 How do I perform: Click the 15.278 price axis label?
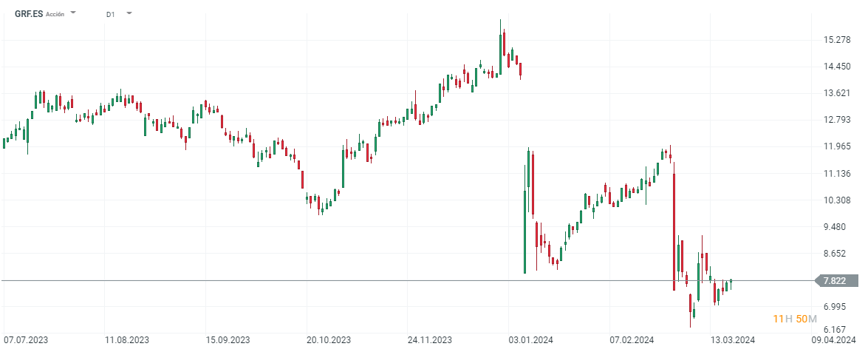pyautogui.click(x=836, y=40)
